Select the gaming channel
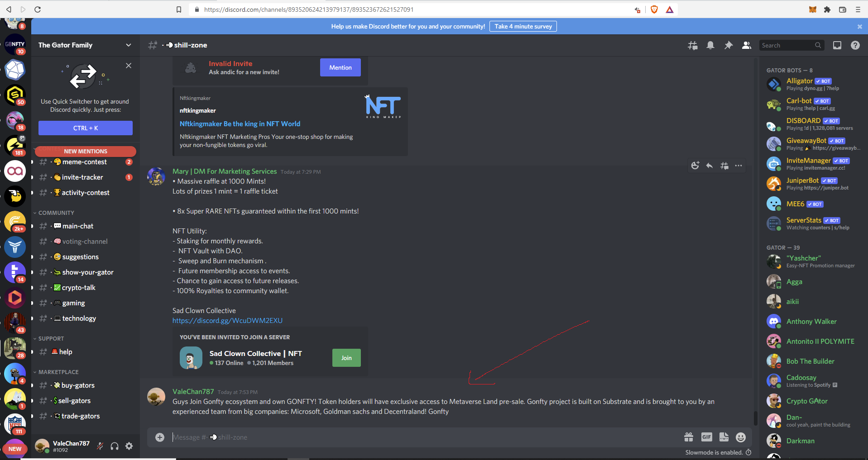Viewport: 868px width, 460px height. (x=85, y=303)
